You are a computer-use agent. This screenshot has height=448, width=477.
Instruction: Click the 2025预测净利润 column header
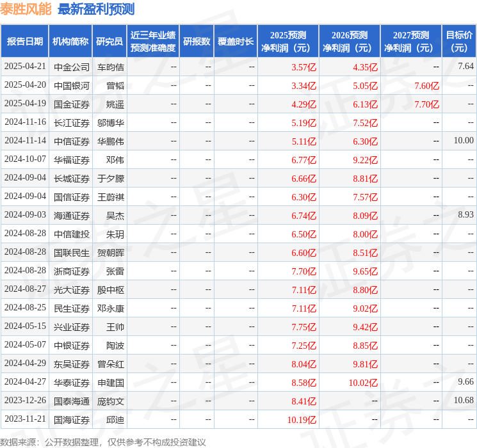[x=288, y=42]
